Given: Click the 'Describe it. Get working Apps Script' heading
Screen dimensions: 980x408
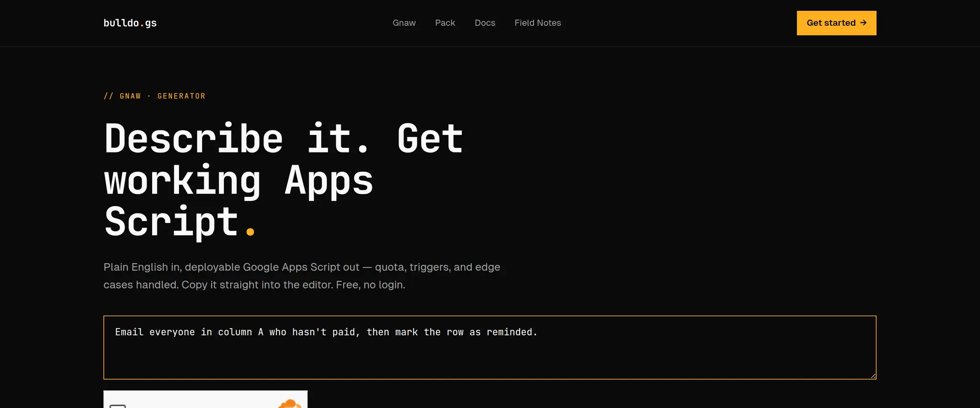Looking at the screenshot, I should pyautogui.click(x=284, y=180).
